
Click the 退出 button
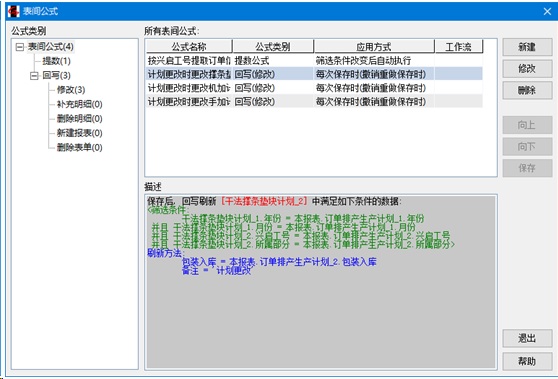527,338
